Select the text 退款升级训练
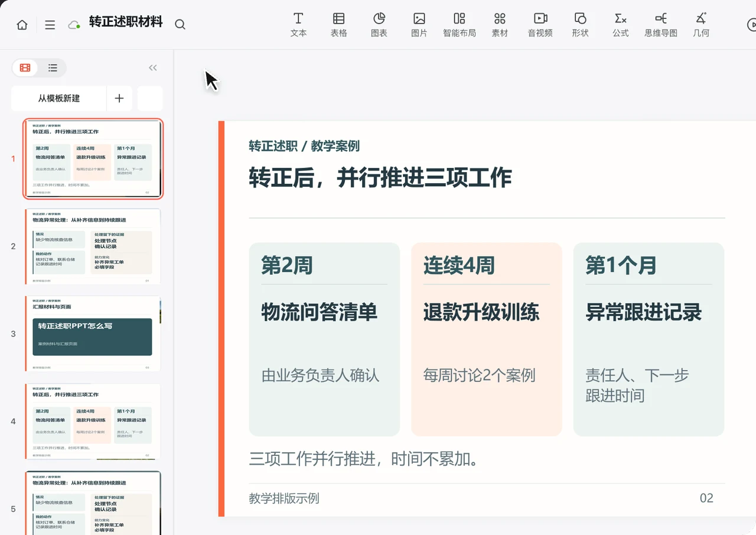The image size is (756, 535). pos(481,313)
